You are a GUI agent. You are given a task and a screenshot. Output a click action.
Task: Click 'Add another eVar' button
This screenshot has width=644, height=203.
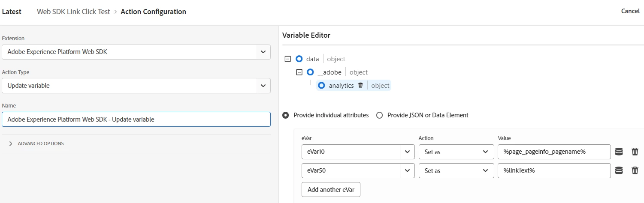click(x=331, y=189)
